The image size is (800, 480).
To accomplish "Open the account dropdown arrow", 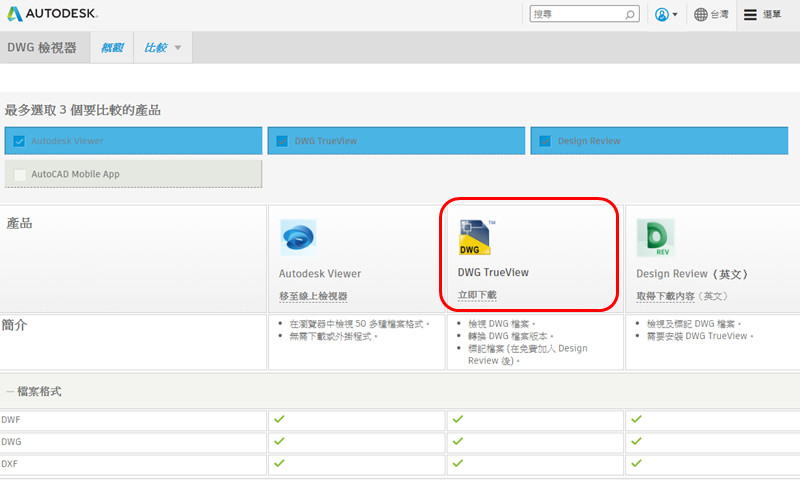I will [x=675, y=15].
